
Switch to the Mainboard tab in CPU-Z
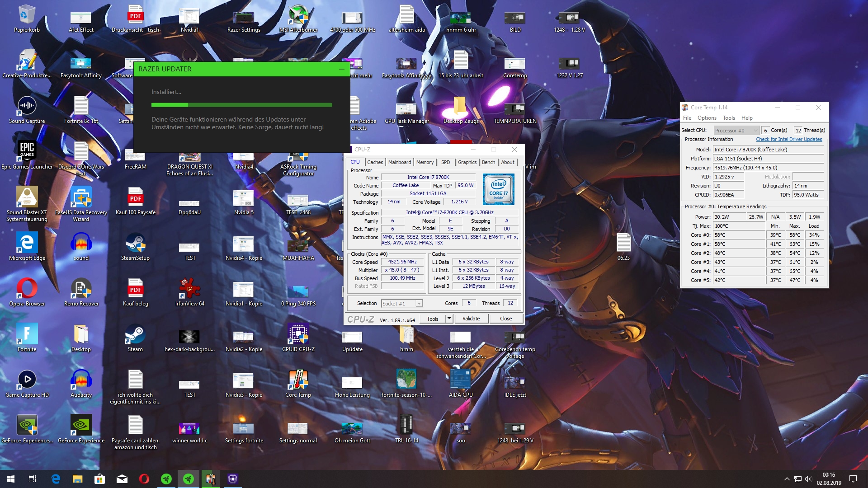pos(399,162)
